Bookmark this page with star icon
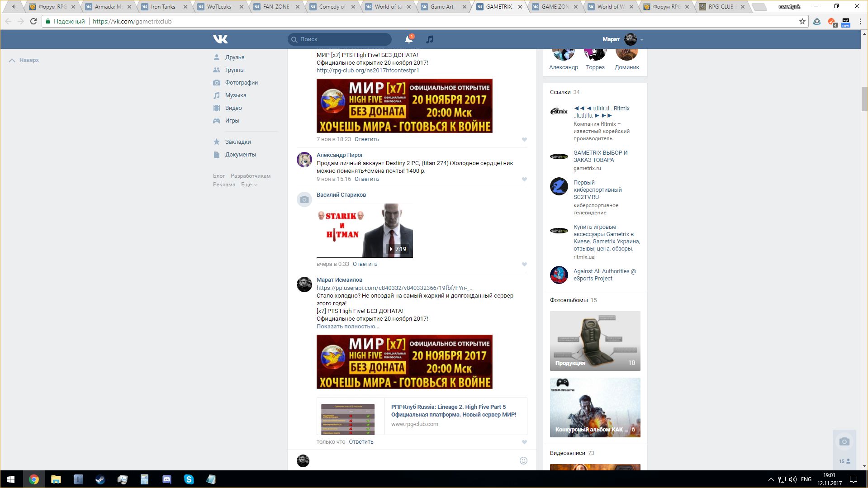The height and width of the screenshot is (488, 868). pos(802,21)
